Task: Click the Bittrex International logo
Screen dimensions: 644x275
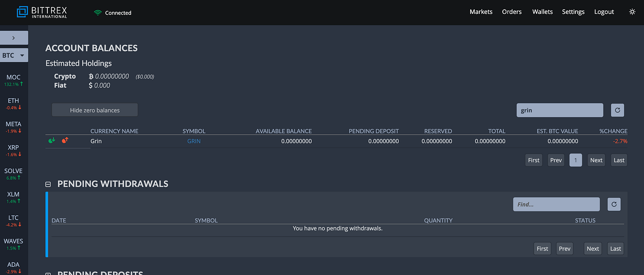Action: 41,12
